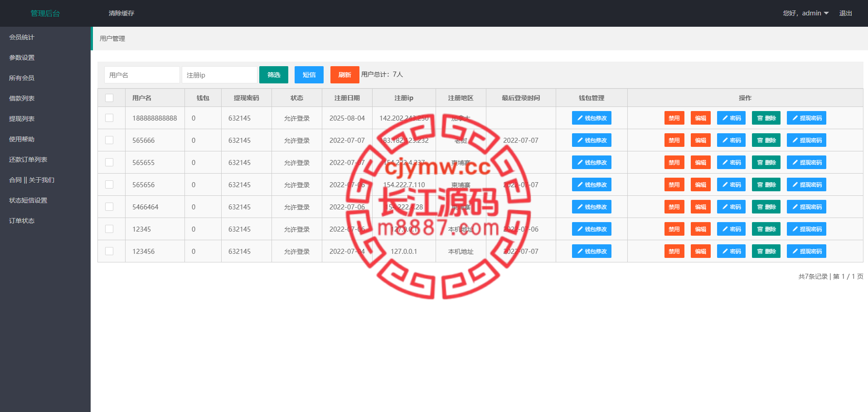This screenshot has height=412, width=868.
Task: Open 合同 || 关于我们 in the sidebar
Action: point(45,180)
